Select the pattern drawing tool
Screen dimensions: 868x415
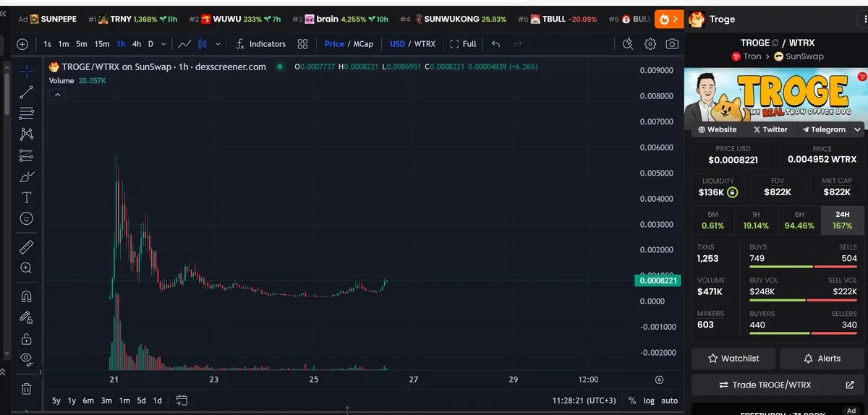click(27, 134)
